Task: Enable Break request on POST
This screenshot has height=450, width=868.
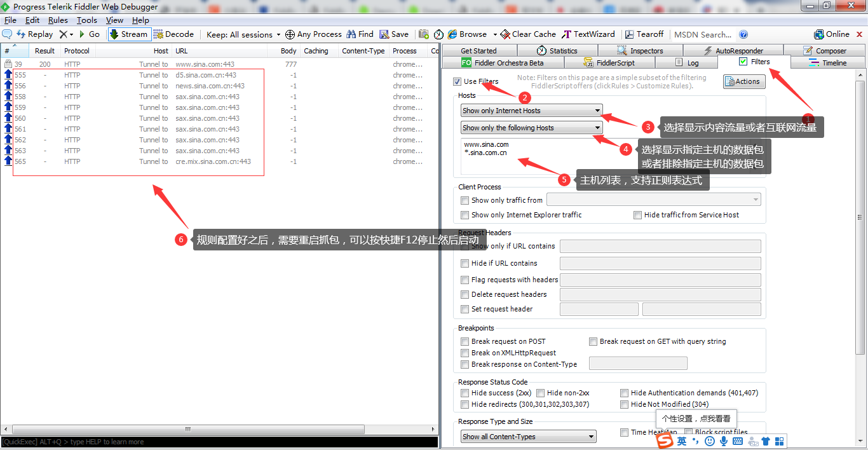Action: 465,341
